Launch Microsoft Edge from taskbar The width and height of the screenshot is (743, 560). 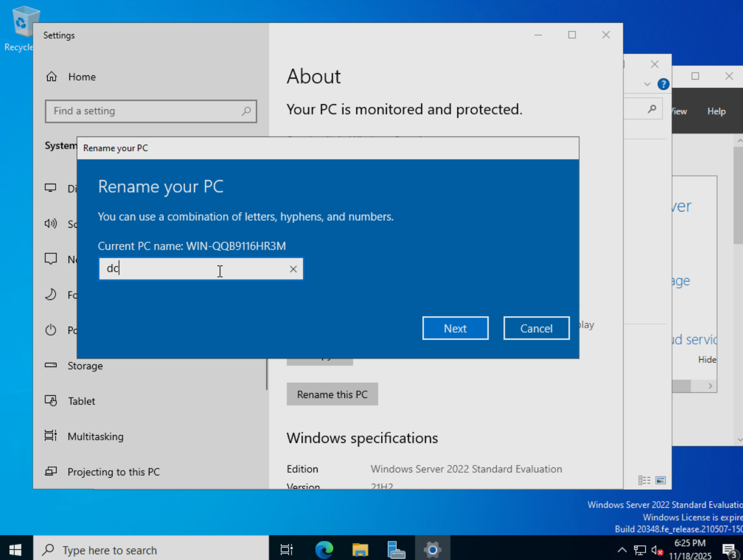click(324, 549)
